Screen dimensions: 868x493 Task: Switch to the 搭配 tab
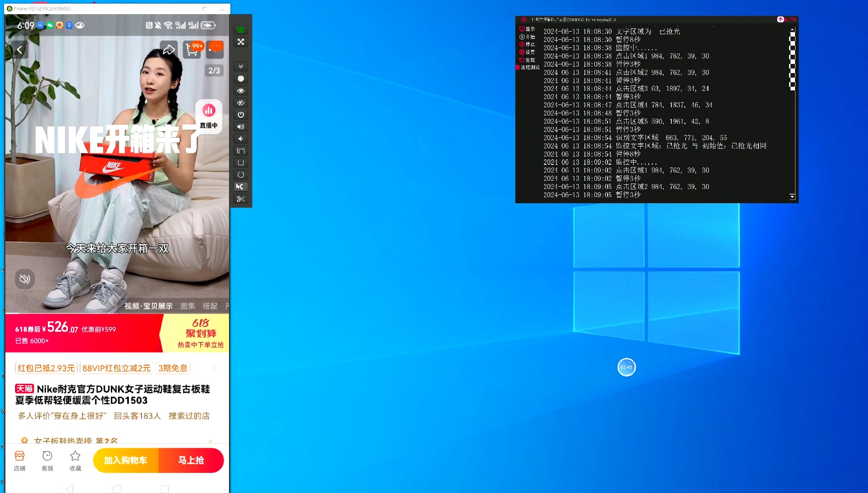pos(210,306)
